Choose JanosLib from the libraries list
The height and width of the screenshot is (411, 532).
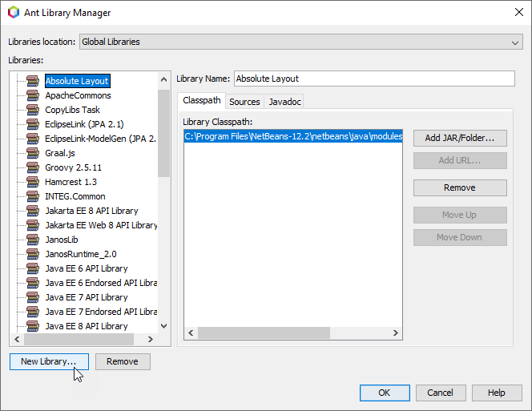(62, 240)
